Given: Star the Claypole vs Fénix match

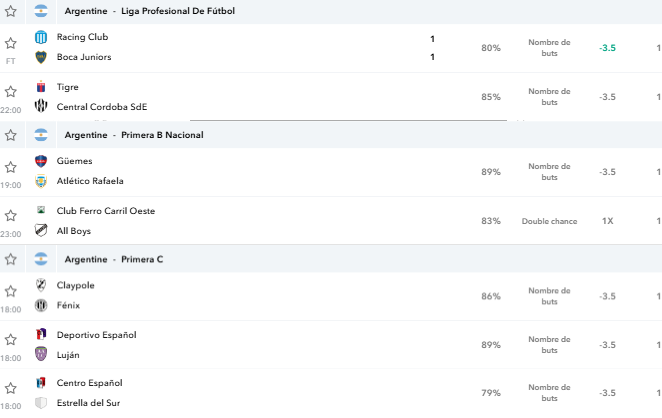Looking at the screenshot, I should (x=11, y=291).
